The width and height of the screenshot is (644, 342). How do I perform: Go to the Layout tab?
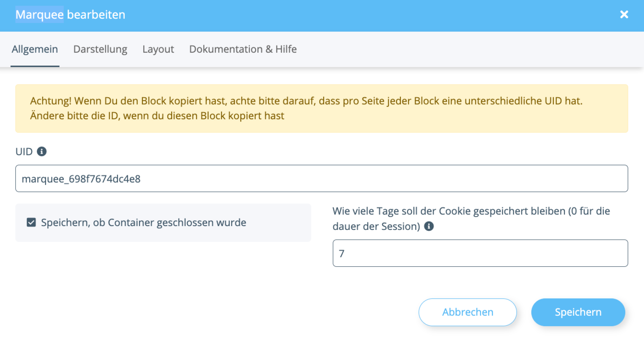158,49
